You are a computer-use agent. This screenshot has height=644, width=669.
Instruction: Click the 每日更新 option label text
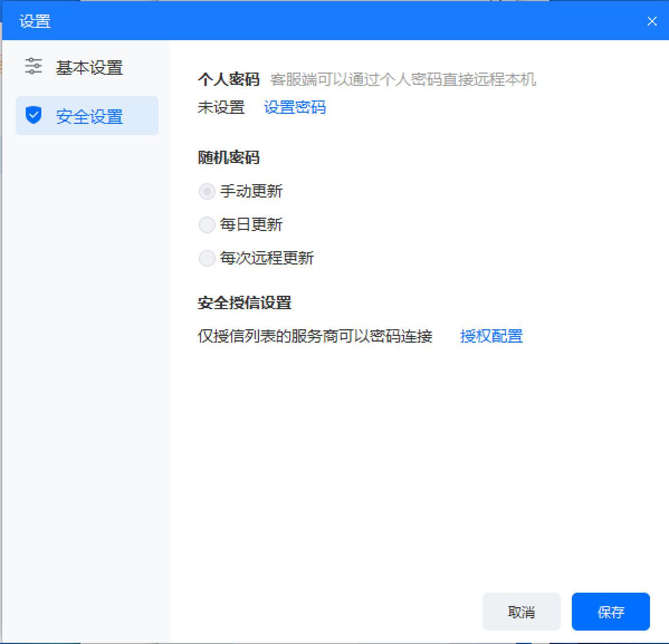pyautogui.click(x=251, y=225)
